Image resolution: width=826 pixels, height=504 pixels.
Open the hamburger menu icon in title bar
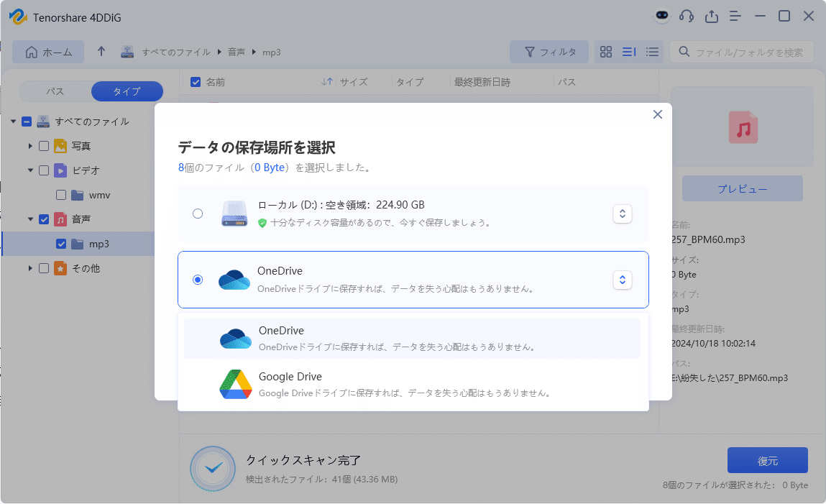coord(735,17)
